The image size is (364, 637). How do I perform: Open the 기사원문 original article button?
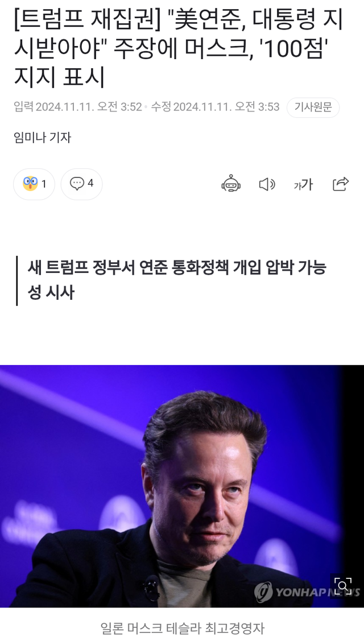click(313, 107)
